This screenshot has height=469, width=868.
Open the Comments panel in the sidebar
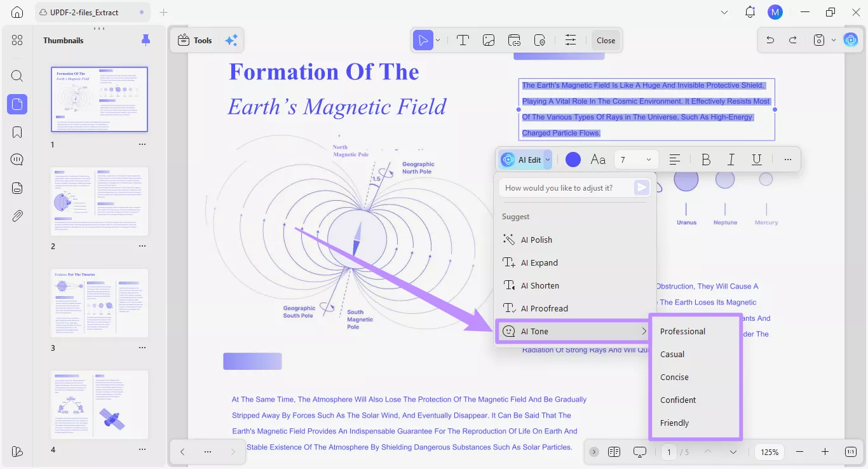click(x=17, y=160)
